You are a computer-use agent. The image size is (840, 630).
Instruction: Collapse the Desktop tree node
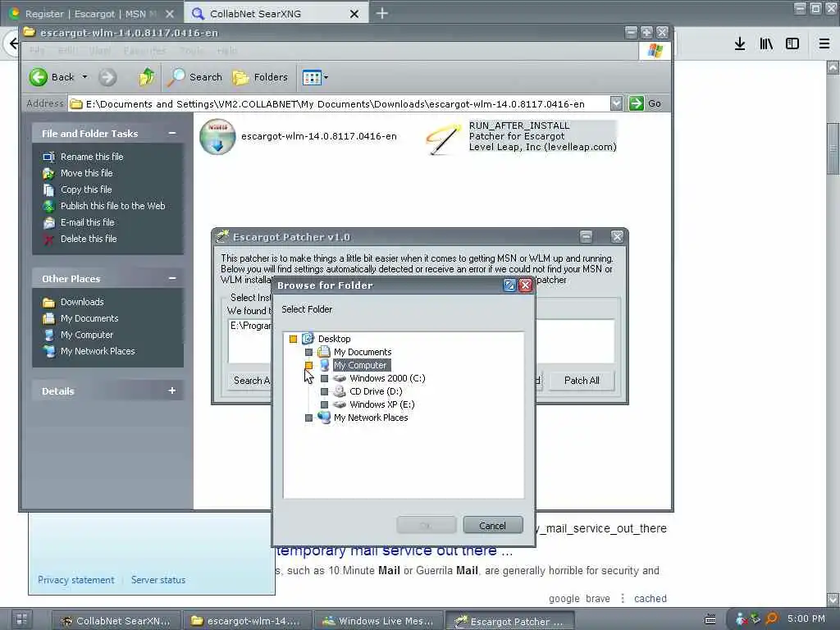pos(293,339)
